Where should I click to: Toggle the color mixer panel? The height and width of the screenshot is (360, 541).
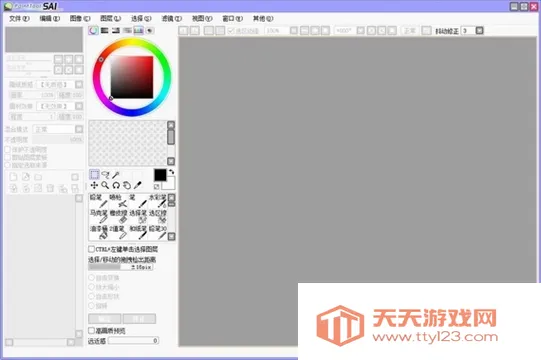tap(127, 30)
